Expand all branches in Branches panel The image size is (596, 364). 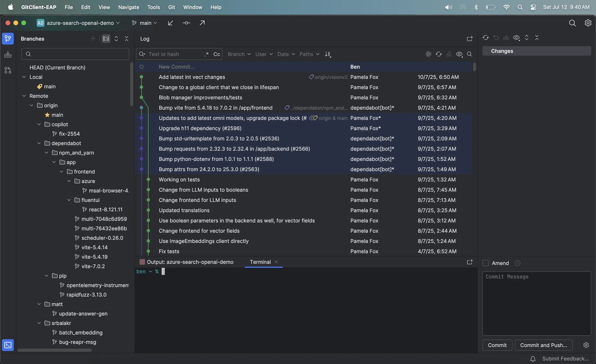(116, 39)
